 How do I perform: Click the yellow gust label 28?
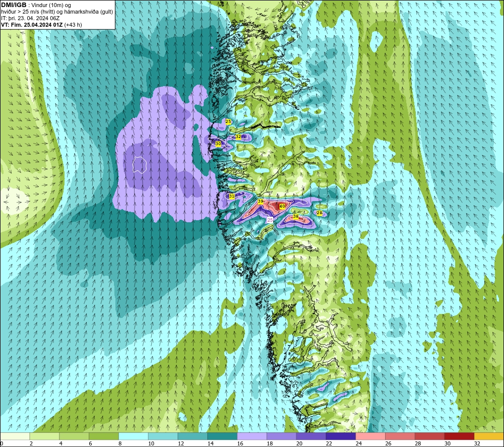(320, 213)
